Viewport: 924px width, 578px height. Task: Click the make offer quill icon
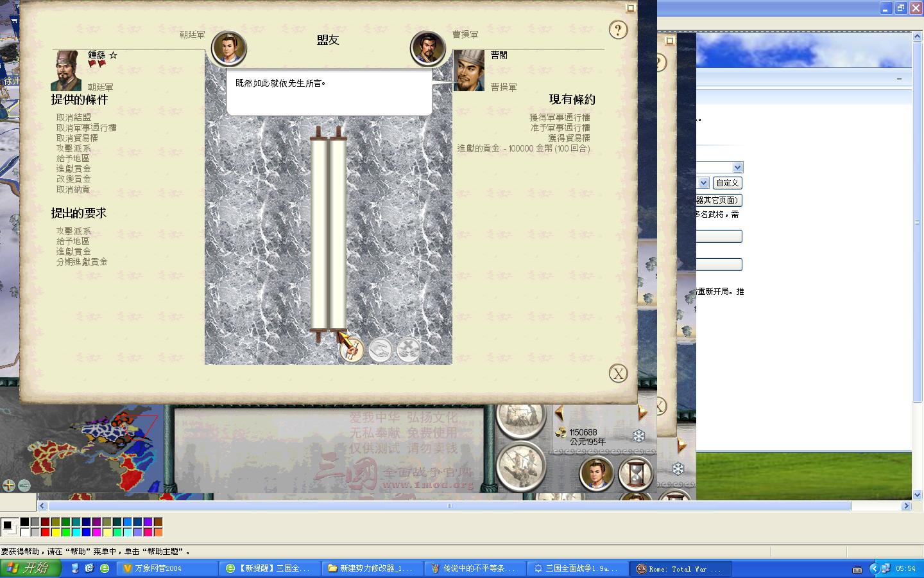[x=352, y=350]
